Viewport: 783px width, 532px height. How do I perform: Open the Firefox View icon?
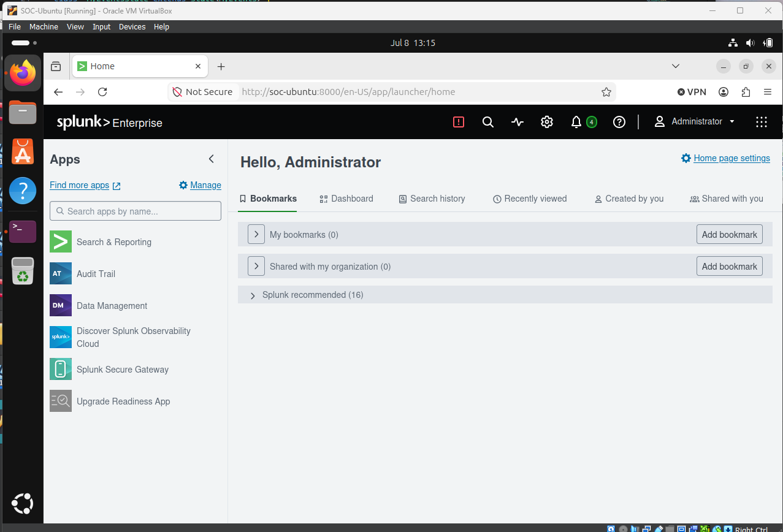(56, 66)
